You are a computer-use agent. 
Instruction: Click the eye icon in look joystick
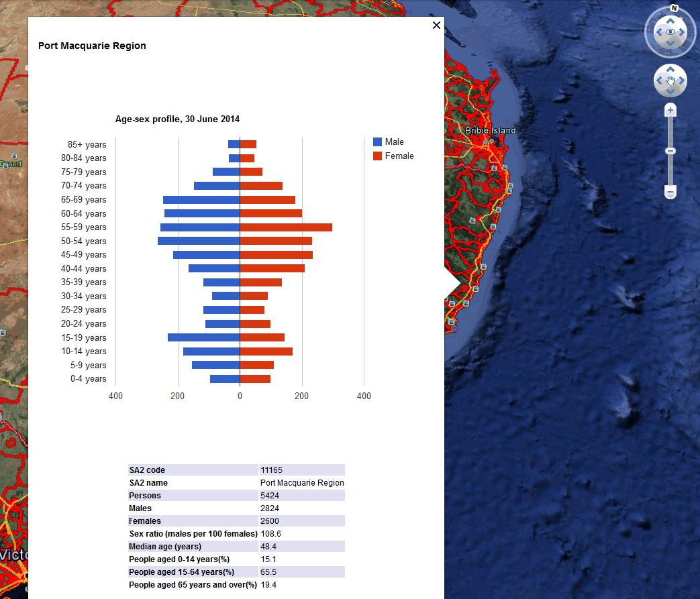click(x=670, y=32)
